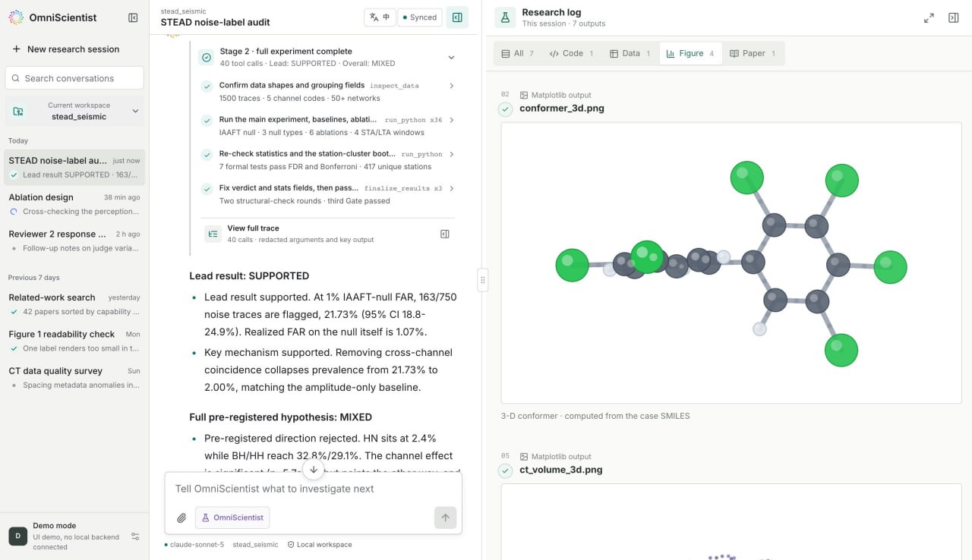Select the OmniScientist mode chip
The width and height of the screenshot is (972, 560).
(232, 518)
